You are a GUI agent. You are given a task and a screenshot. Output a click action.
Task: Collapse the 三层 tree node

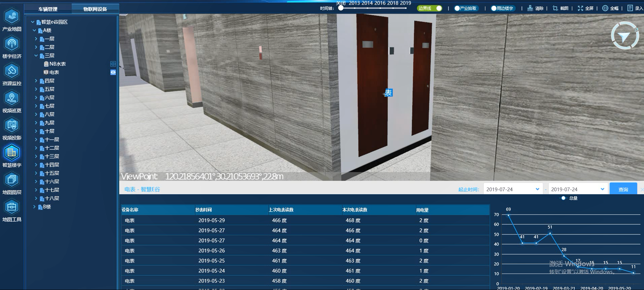[36, 56]
